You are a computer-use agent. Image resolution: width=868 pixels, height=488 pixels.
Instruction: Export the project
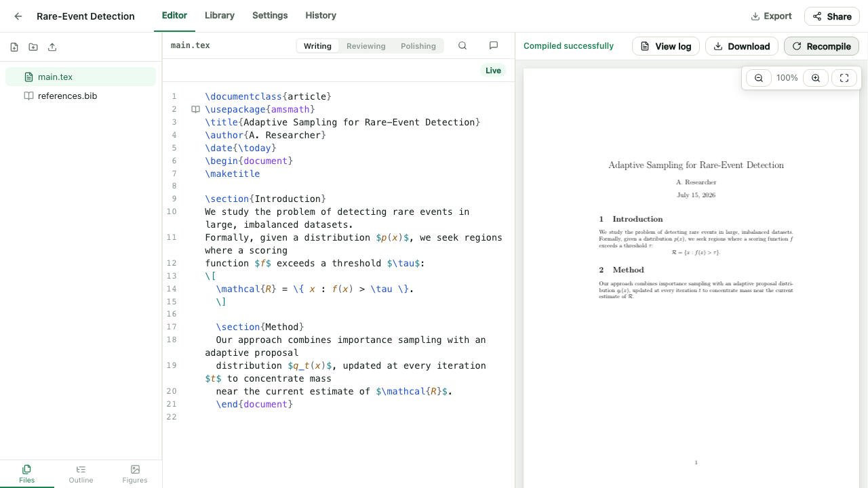coord(771,16)
